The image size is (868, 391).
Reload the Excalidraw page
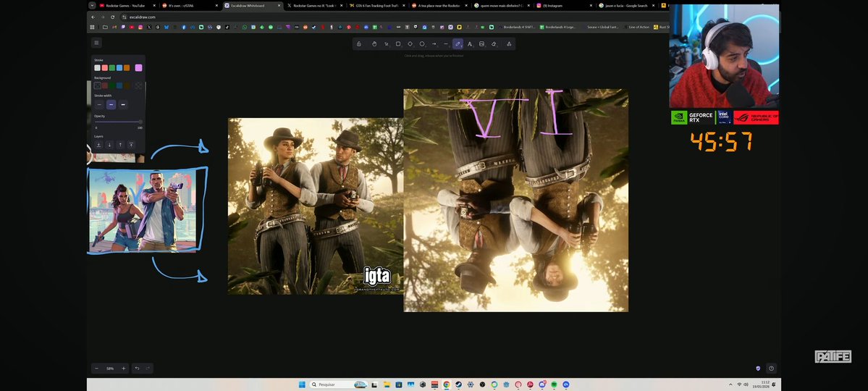pos(112,17)
